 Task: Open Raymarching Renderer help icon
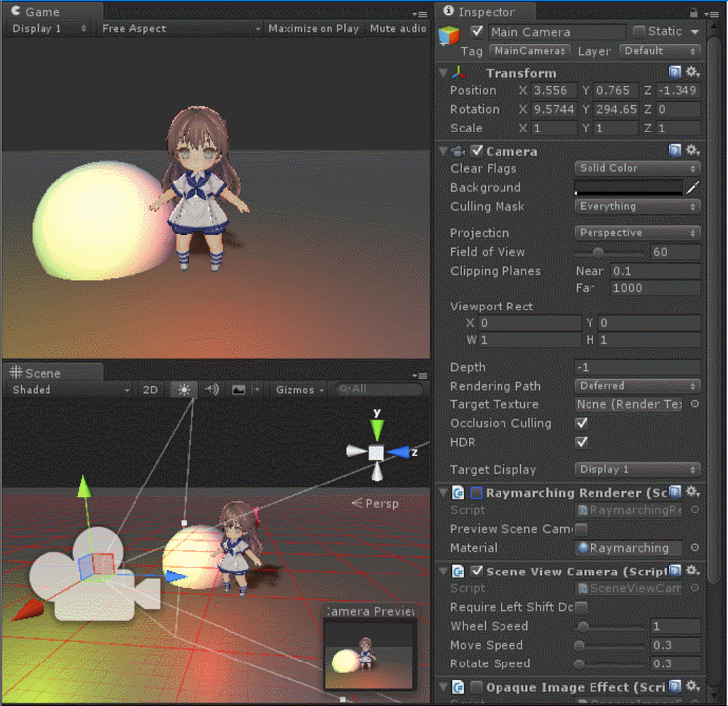pyautogui.click(x=676, y=492)
